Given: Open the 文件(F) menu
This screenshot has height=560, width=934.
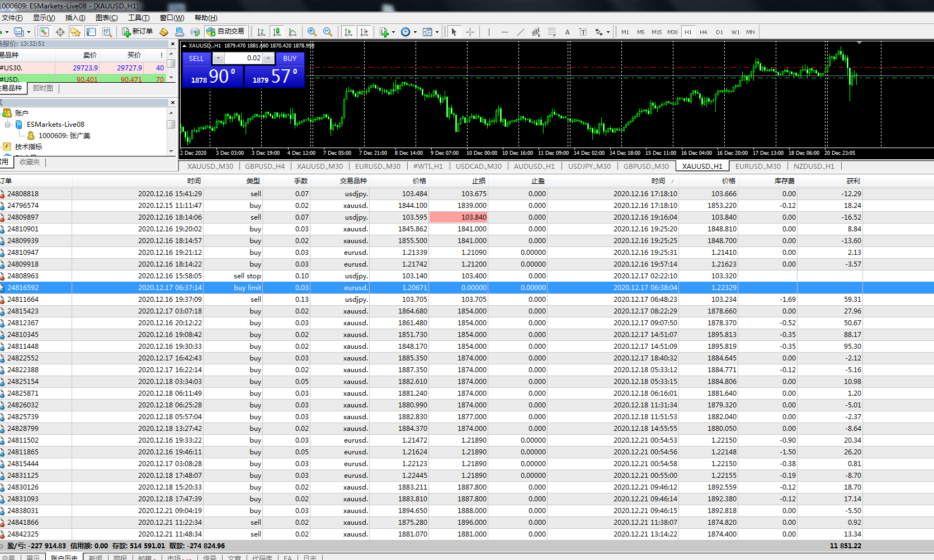Looking at the screenshot, I should (12, 18).
